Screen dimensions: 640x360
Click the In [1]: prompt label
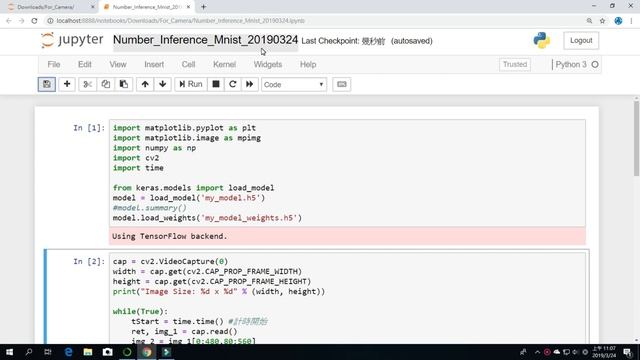(x=89, y=128)
